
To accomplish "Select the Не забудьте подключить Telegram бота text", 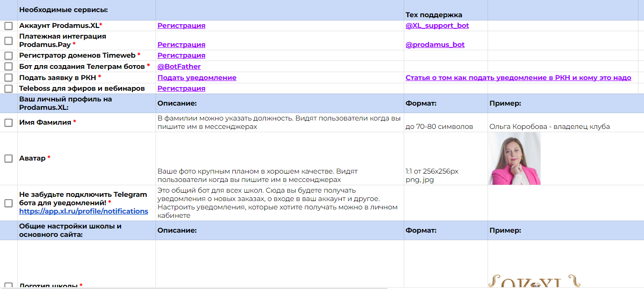I will tap(83, 199).
